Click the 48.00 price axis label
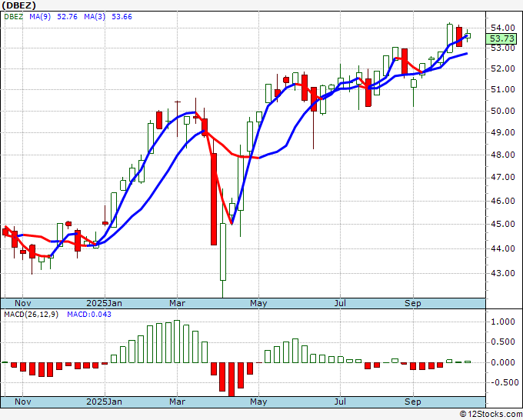This screenshot has width=523, height=420. click(x=503, y=155)
